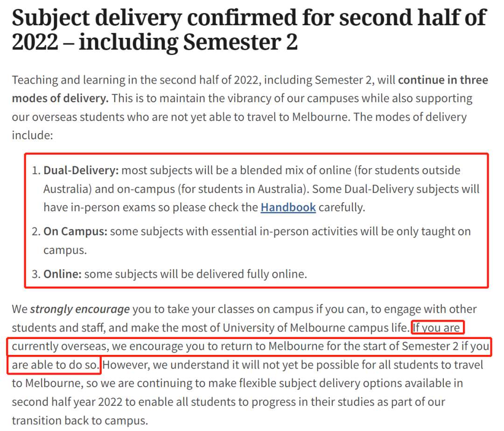Click the heading line "2022 – including Semester 2"
The image size is (504, 431).
(154, 42)
